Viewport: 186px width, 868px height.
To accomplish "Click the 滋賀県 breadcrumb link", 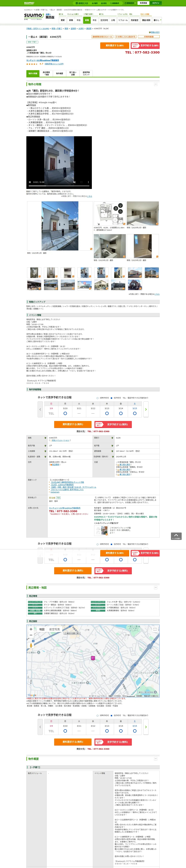I will pos(73,29).
